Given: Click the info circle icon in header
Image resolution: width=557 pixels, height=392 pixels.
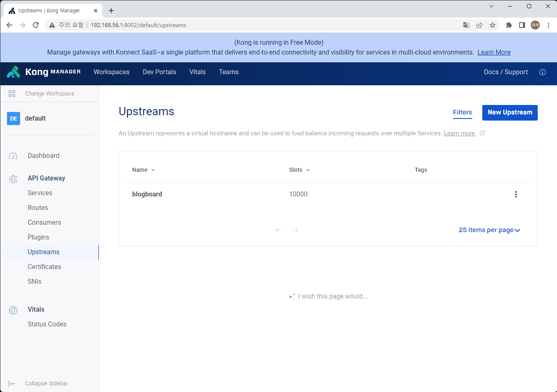Looking at the screenshot, I should [x=543, y=72].
